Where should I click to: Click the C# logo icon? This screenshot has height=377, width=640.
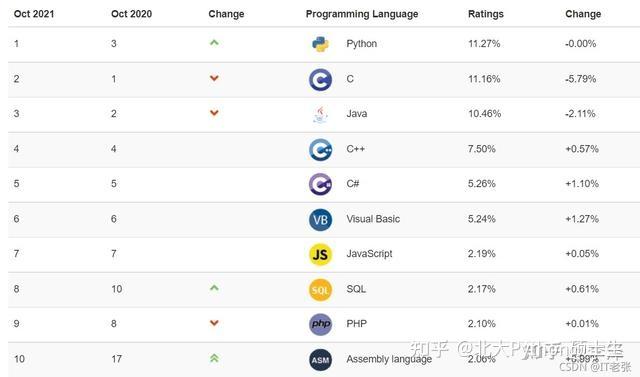[x=320, y=184]
